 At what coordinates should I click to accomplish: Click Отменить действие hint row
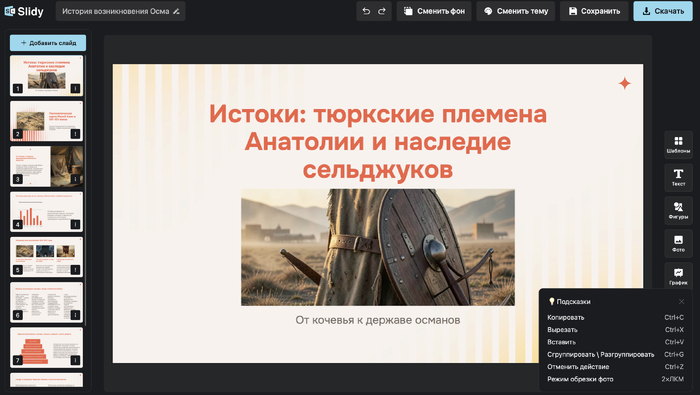coord(615,367)
